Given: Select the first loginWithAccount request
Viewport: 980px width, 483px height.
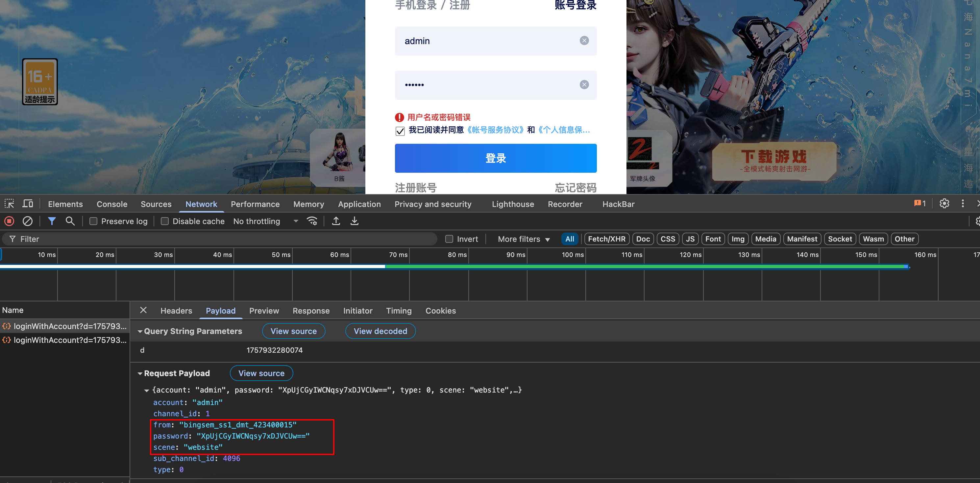Looking at the screenshot, I should pyautogui.click(x=65, y=326).
